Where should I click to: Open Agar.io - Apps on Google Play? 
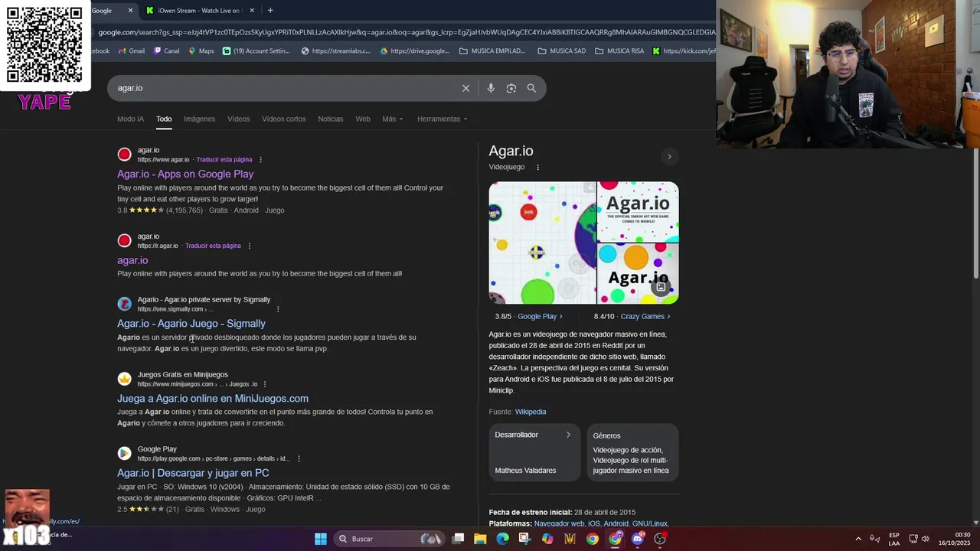click(x=185, y=174)
